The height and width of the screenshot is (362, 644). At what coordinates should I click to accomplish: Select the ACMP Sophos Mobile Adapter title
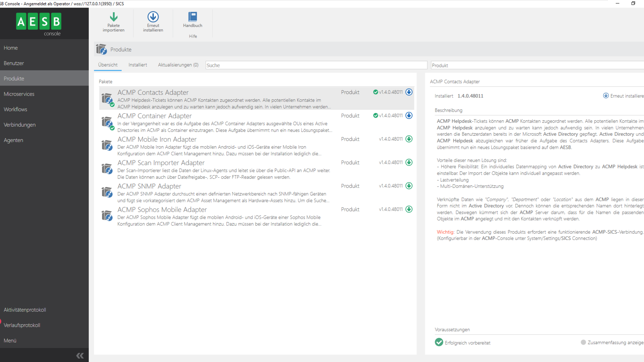coord(162,210)
